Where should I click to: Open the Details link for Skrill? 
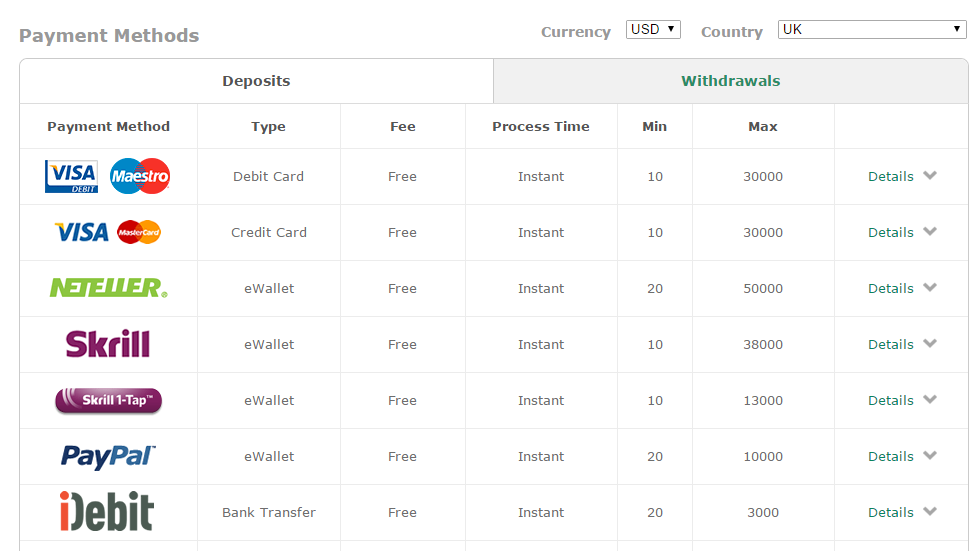(x=890, y=344)
